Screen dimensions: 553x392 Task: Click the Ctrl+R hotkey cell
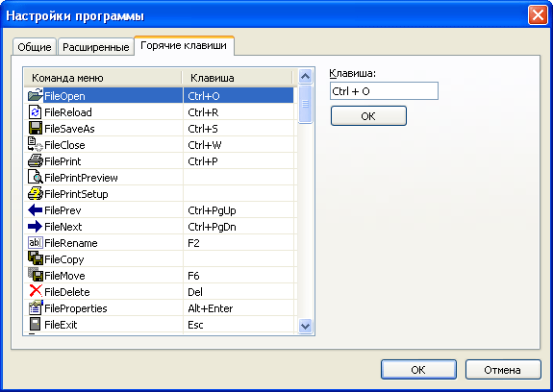click(x=239, y=112)
